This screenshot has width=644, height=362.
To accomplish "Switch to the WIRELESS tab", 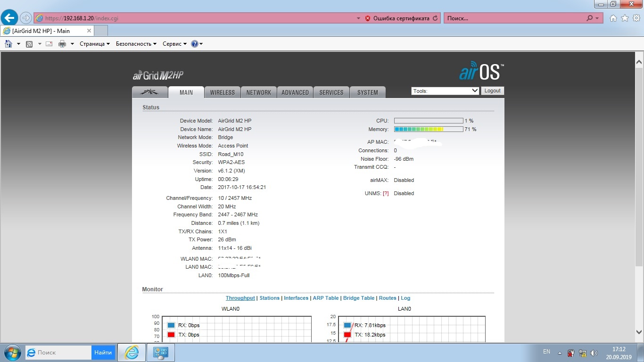I will [x=223, y=92].
